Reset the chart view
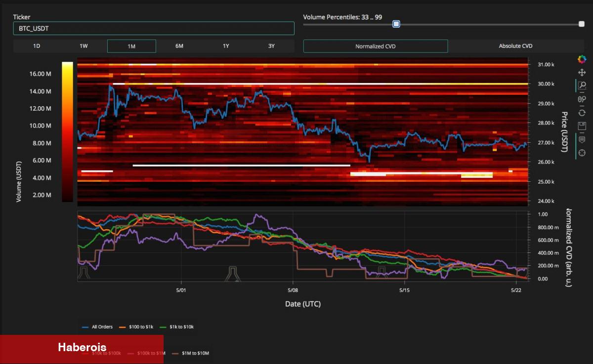593x364 pixels. click(x=582, y=113)
